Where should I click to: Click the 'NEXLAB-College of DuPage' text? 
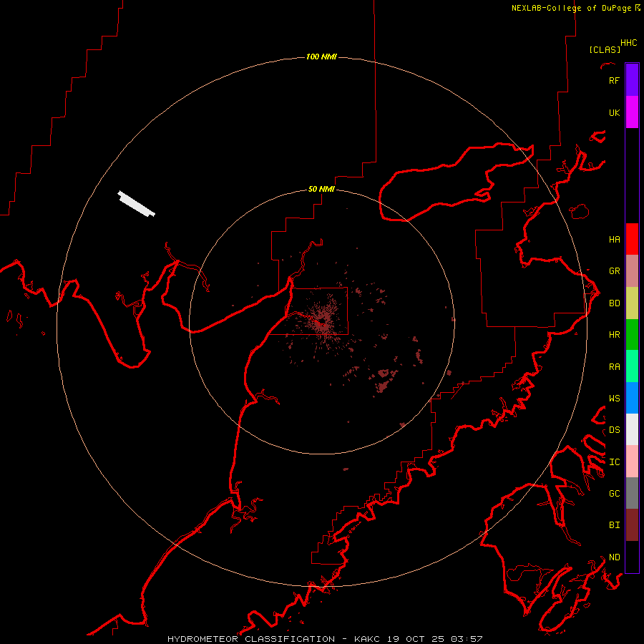click(571, 8)
